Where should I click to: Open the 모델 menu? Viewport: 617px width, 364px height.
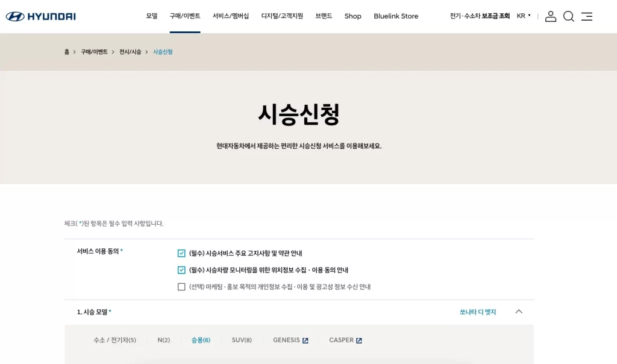[x=152, y=16]
